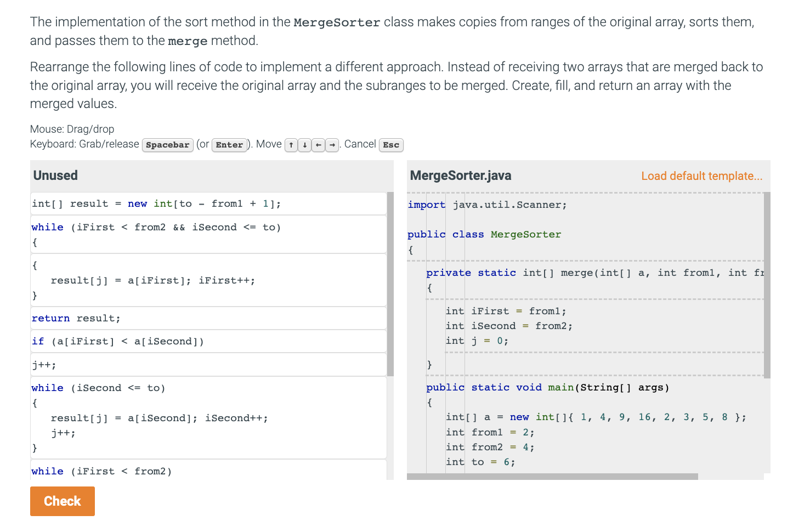Open the Load default template link
793x532 pixels.
pyautogui.click(x=702, y=176)
